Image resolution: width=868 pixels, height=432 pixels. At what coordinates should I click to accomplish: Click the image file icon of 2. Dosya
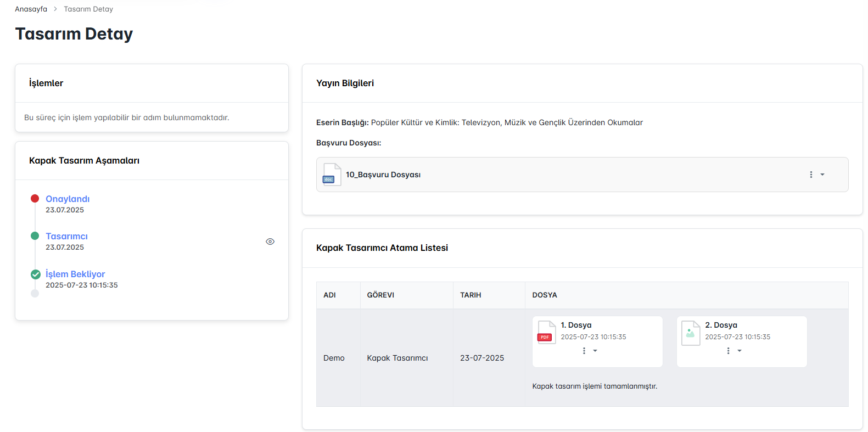[x=691, y=333]
